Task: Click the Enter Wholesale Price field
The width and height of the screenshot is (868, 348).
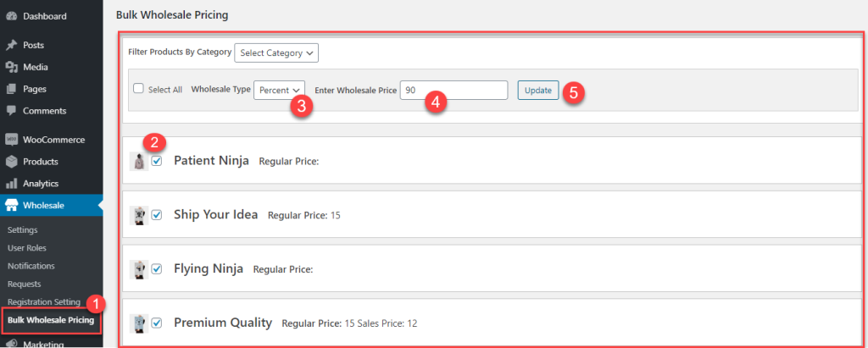Action: [454, 91]
